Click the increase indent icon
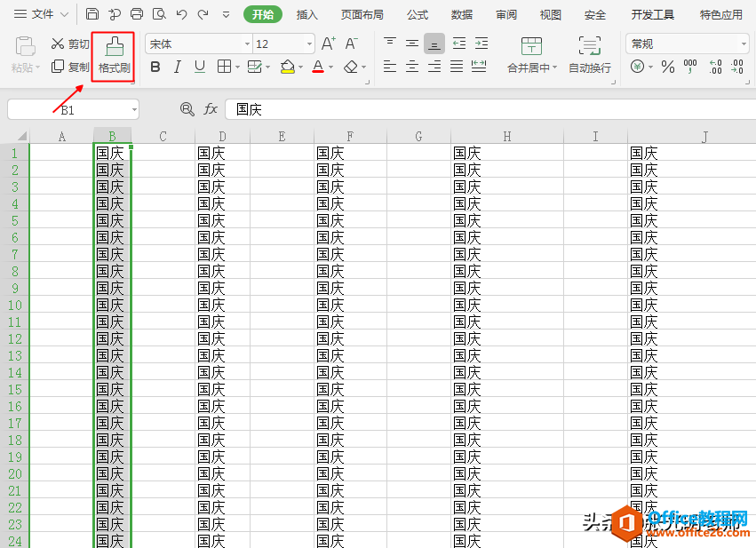 [481, 44]
